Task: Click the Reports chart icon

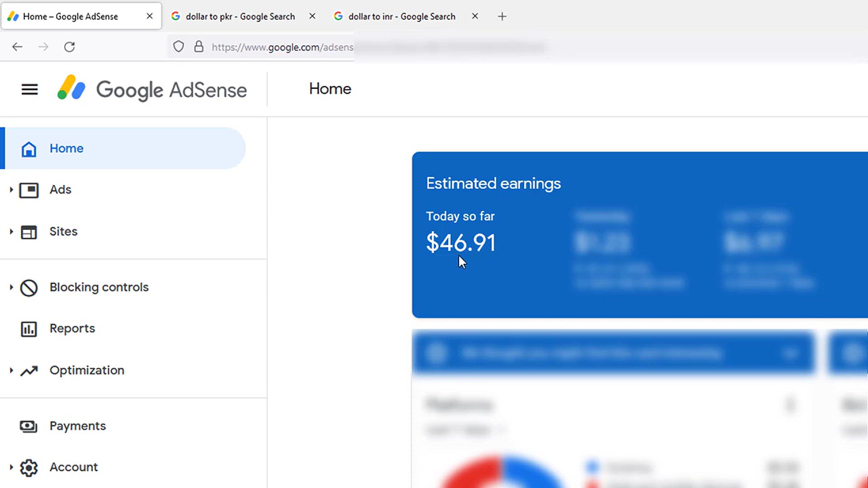Action: [29, 329]
